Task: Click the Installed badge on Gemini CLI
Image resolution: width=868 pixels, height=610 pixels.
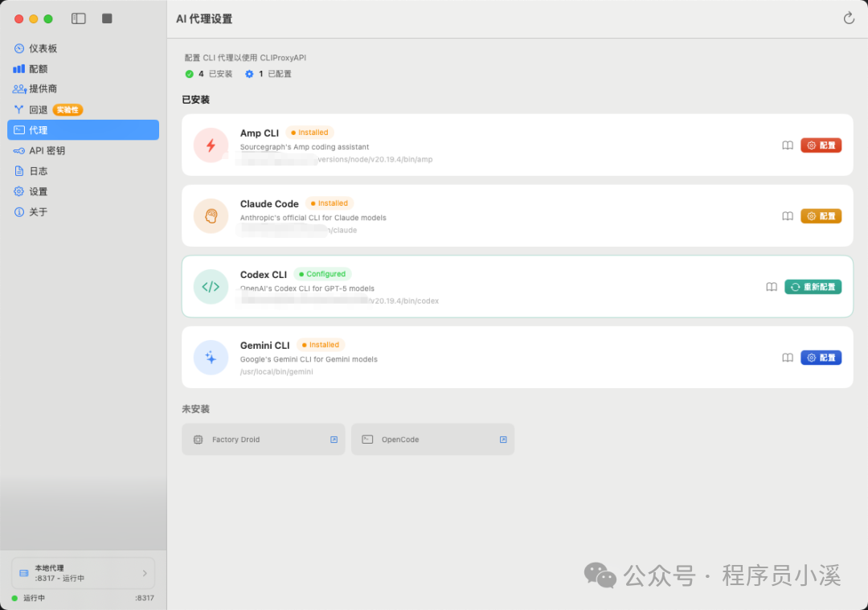Action: pos(321,345)
